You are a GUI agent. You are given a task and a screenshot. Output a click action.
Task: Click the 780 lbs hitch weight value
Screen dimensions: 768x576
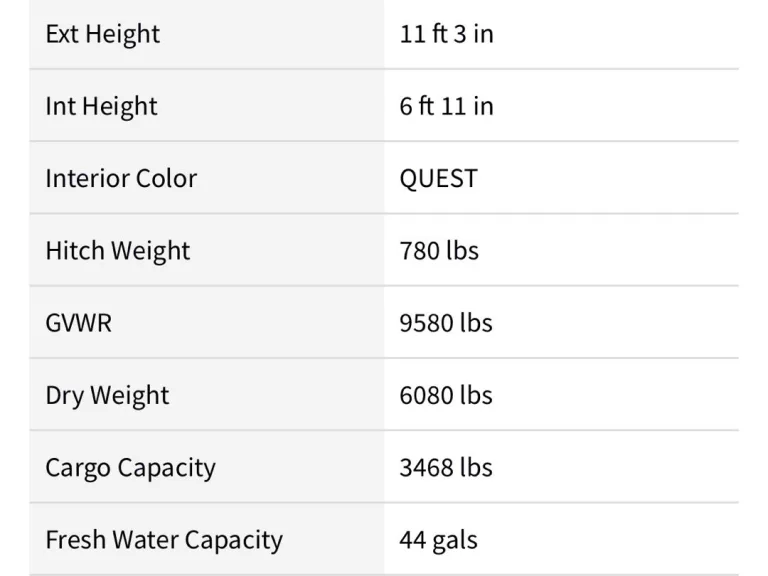point(439,251)
